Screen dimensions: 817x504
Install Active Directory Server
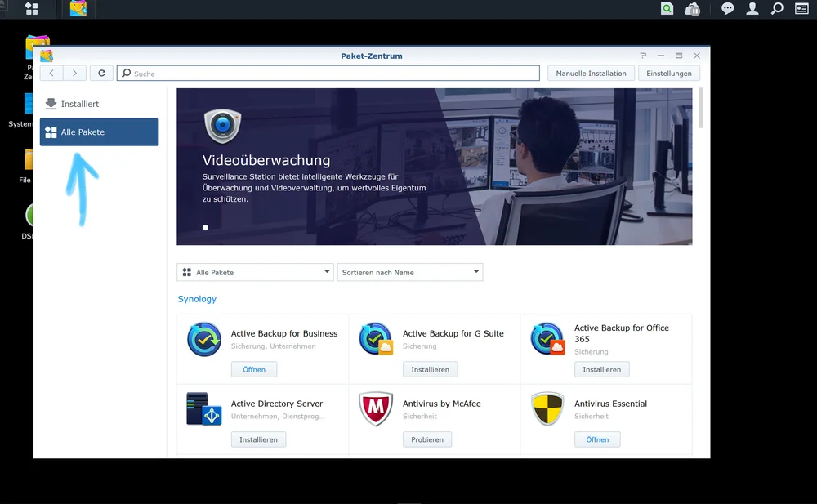click(x=258, y=439)
